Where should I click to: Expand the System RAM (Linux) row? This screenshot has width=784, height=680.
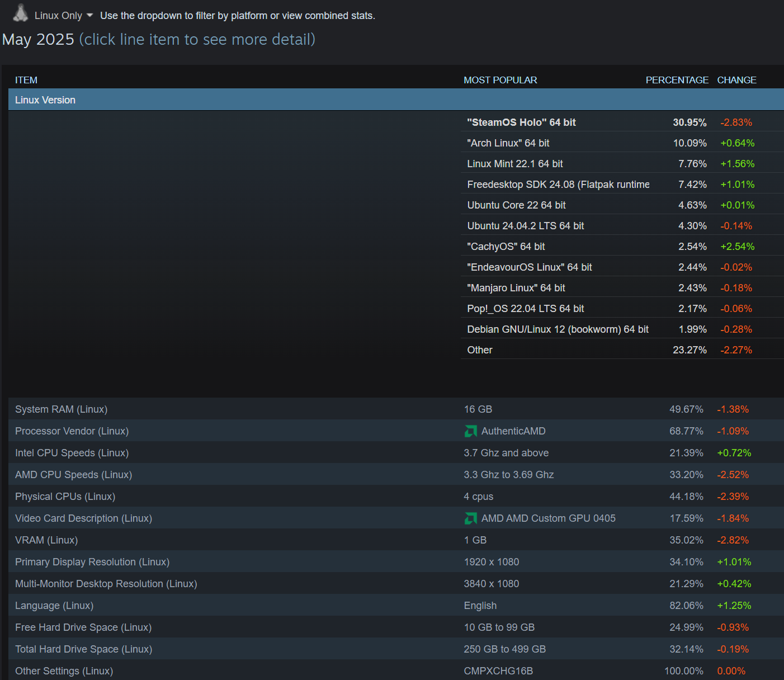coord(396,409)
